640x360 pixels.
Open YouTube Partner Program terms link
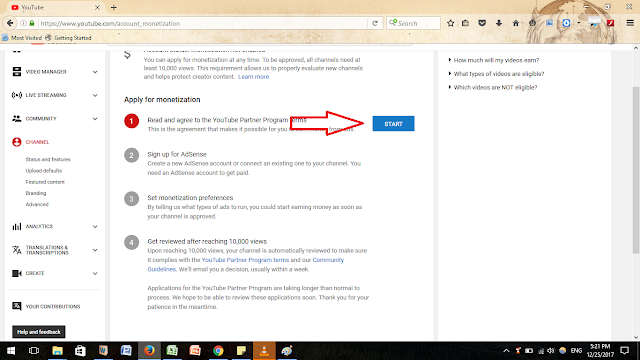click(245, 260)
